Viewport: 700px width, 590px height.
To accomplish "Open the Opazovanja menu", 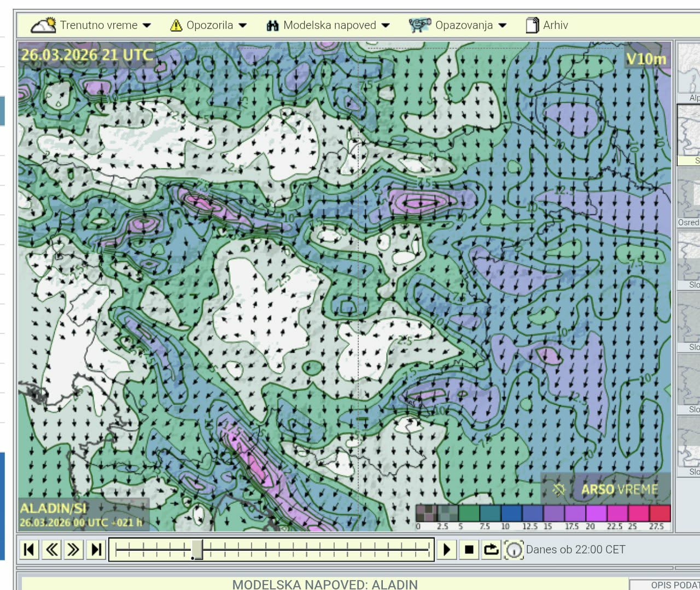I will coord(458,25).
